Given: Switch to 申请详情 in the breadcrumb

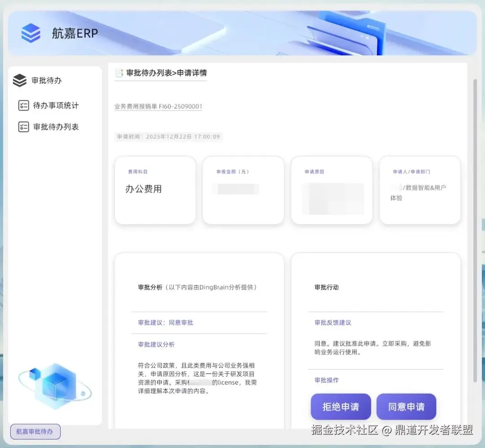Looking at the screenshot, I should (x=192, y=73).
